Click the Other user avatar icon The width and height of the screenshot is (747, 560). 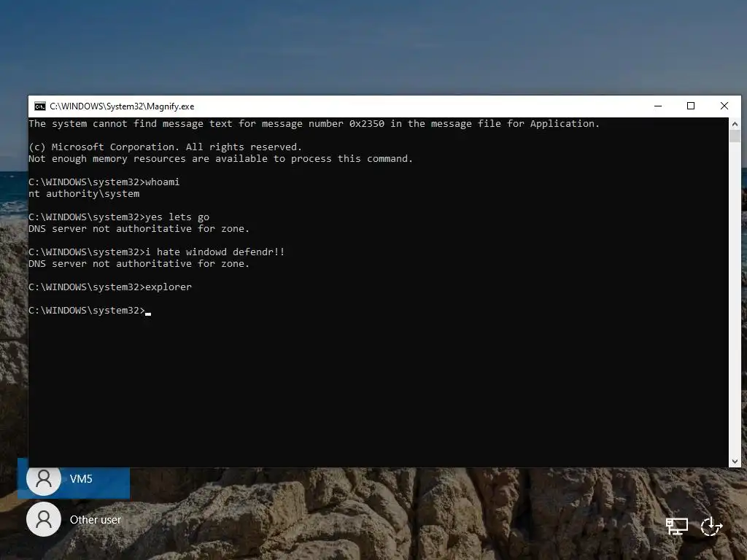coord(44,519)
